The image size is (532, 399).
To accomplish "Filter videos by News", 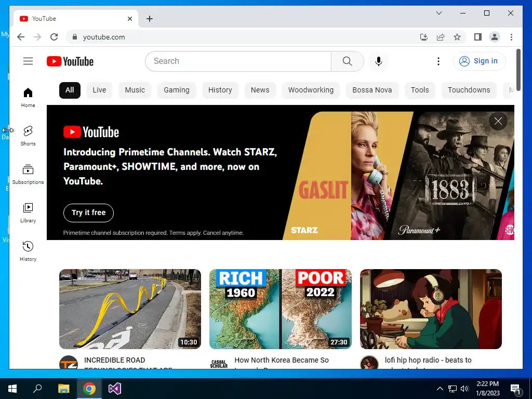I will coord(260,90).
